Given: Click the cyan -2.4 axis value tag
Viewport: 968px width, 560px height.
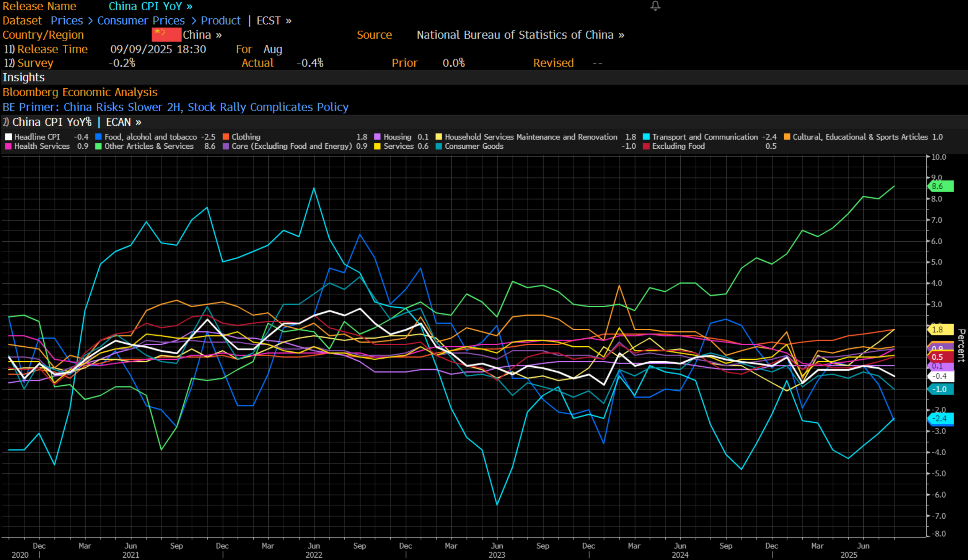Looking at the screenshot, I should tap(940, 419).
